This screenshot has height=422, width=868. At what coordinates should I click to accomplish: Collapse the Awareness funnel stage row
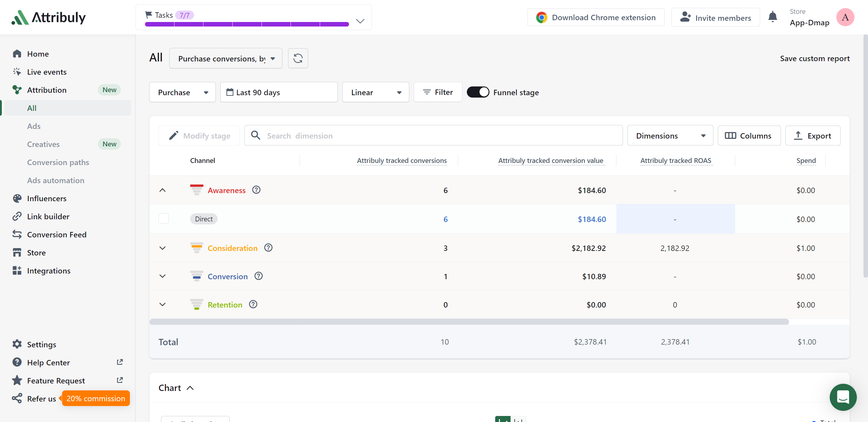click(163, 190)
